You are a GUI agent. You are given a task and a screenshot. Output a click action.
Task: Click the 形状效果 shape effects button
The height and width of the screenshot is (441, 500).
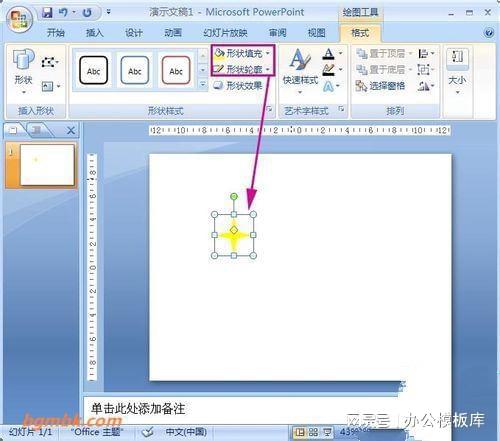pos(238,86)
